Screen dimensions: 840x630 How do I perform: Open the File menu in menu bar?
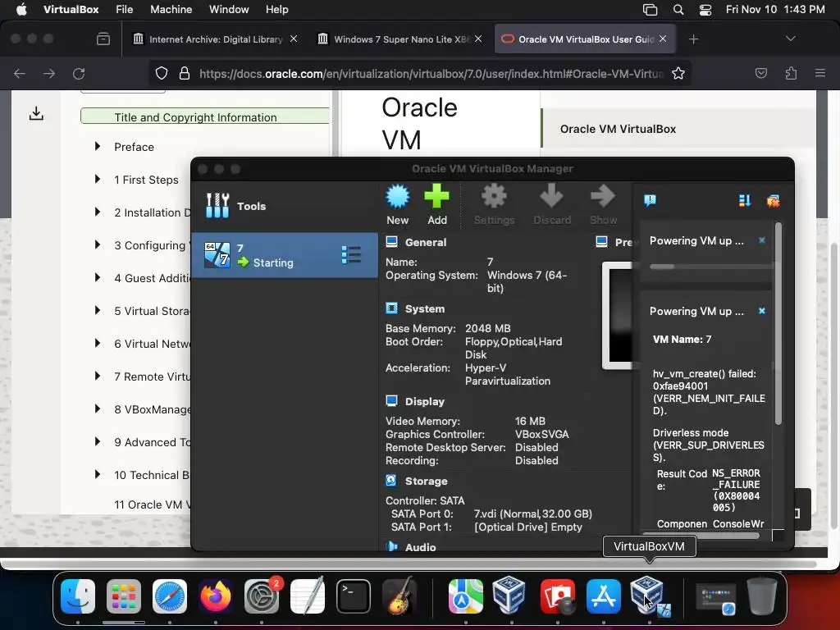click(125, 9)
